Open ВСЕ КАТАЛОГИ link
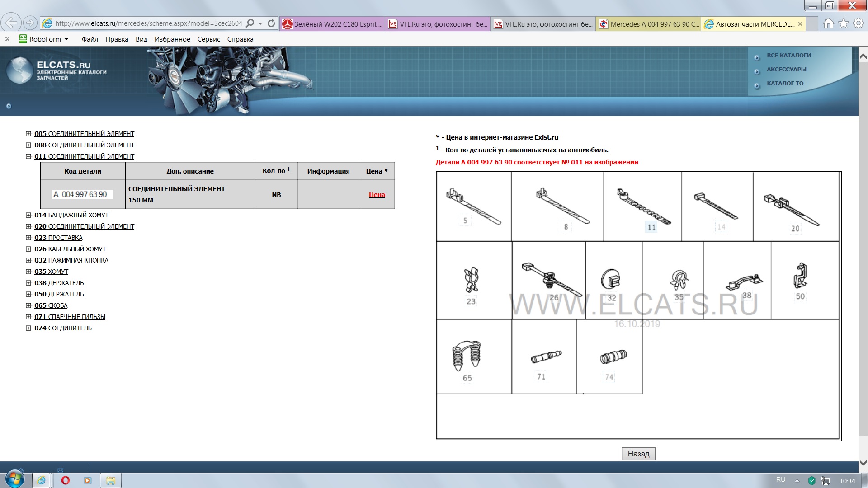 788,56
